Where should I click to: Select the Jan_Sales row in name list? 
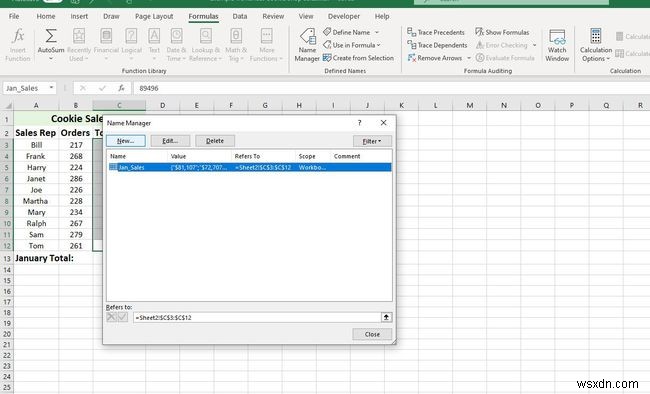250,167
